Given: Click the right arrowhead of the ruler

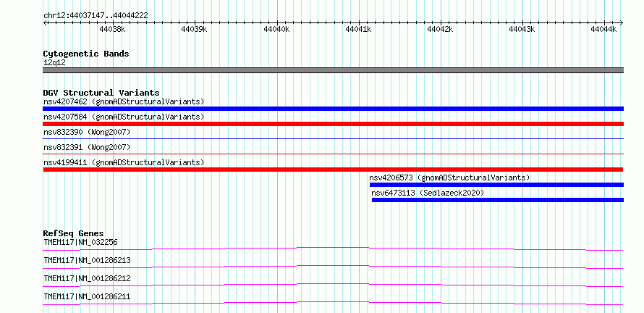Looking at the screenshot, I should click(622, 22).
